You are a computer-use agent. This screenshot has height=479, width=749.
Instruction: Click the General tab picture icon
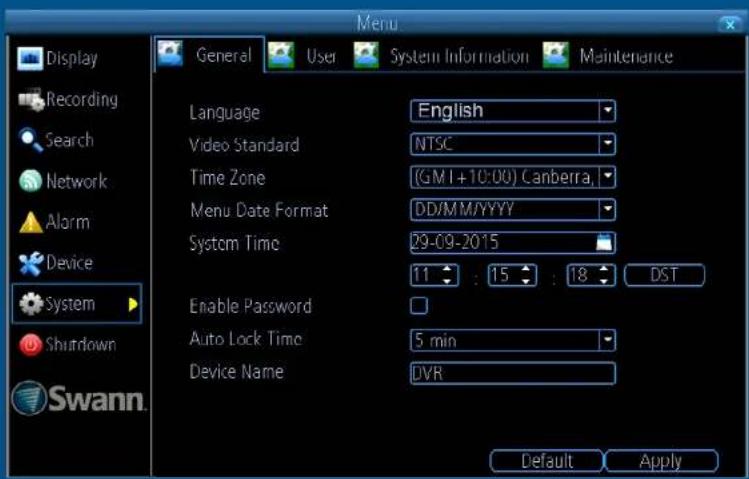[170, 53]
